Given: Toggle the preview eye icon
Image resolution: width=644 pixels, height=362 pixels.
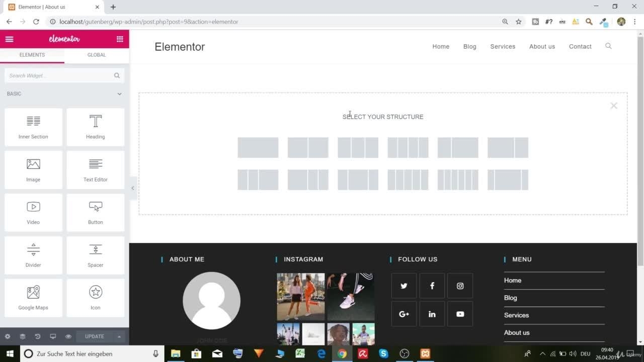Looking at the screenshot, I should point(68,336).
